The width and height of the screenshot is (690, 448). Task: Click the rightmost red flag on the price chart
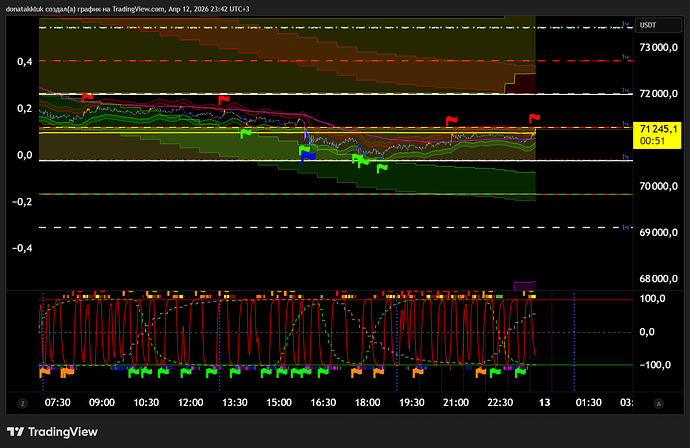pyautogui.click(x=534, y=118)
